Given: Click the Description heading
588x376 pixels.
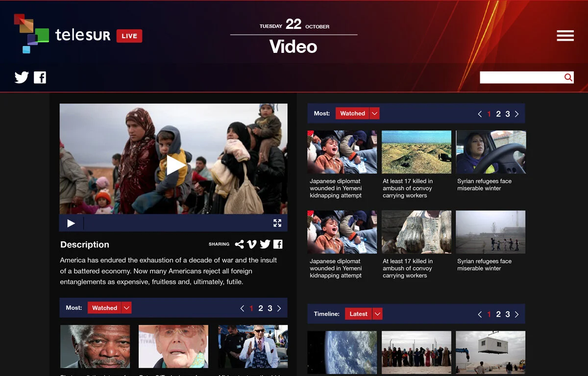Looking at the screenshot, I should pos(85,245).
